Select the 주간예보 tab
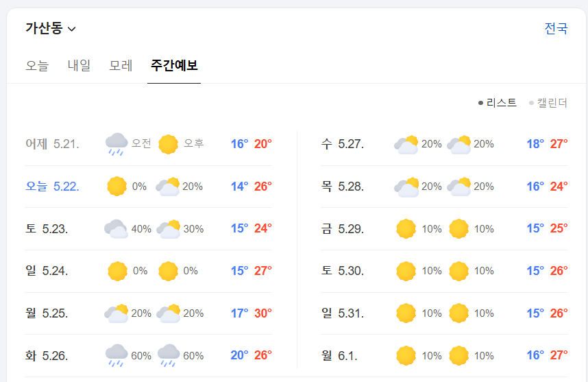Image resolution: width=588 pixels, height=382 pixels. click(x=174, y=65)
